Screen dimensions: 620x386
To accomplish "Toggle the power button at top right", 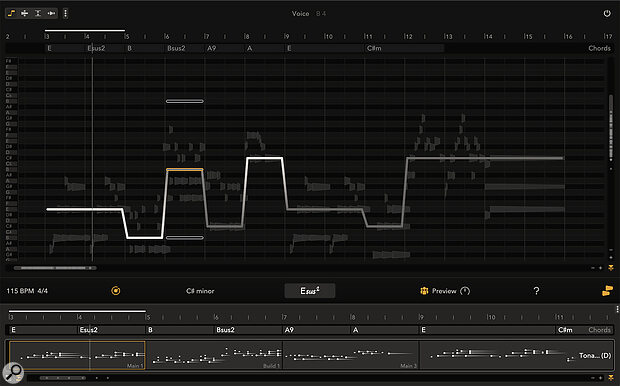I will [607, 13].
